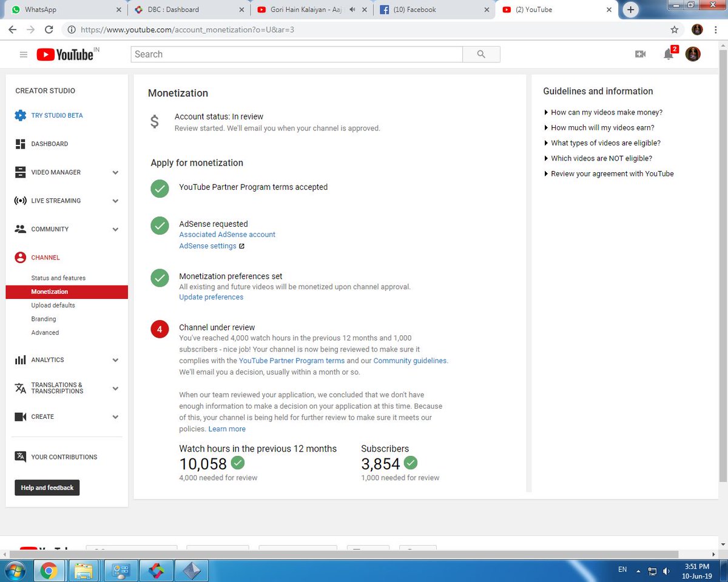Screen dimensions: 728x582
Task: Click the Analytics bar chart icon
Action: coord(21,360)
